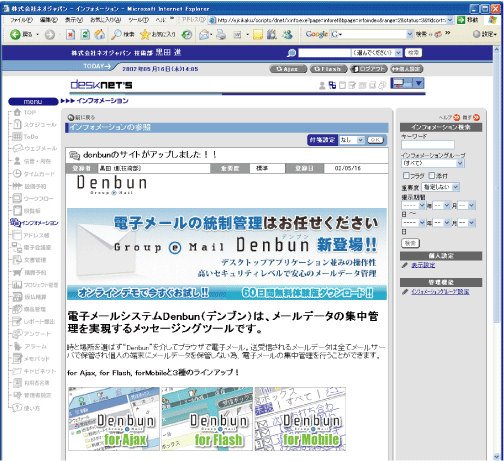Open the ツール menu
Screen dimensions: 504x461
138,20
